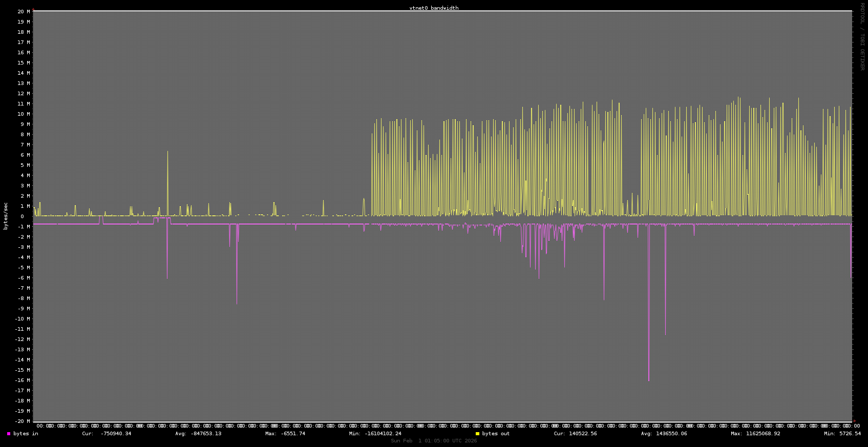The width and height of the screenshot is (868, 447).
Task: Click the -16 M y-axis tick label
Action: coord(22,380)
